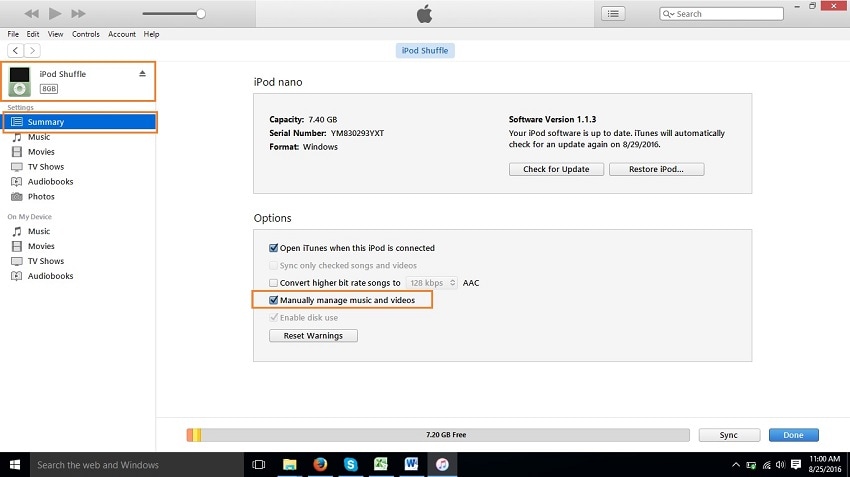Screen dimensions: 850x477
Task: Click the Check for Update button
Action: 556,169
